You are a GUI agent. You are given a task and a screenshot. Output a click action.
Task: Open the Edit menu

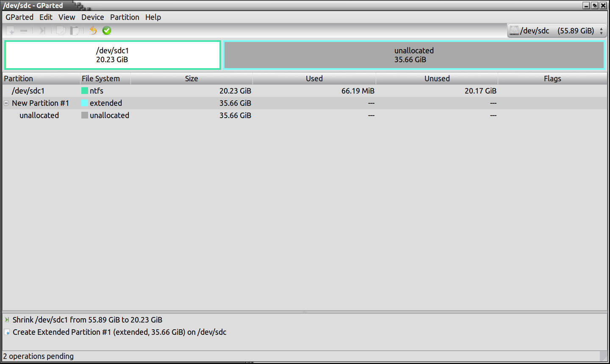pyautogui.click(x=46, y=17)
